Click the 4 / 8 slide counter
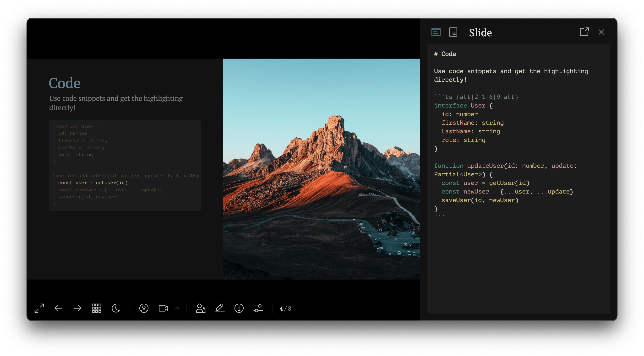 tap(285, 308)
